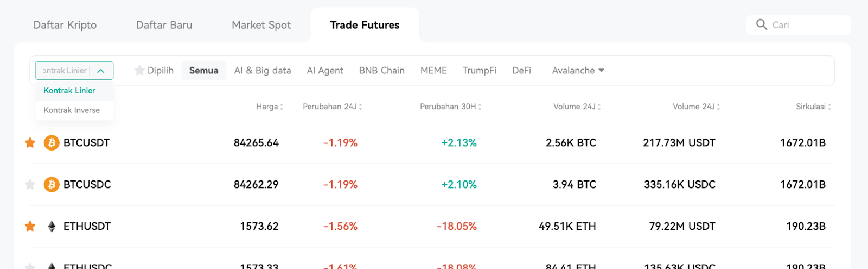Sort by Sirkulasi column arrows

coord(829,107)
